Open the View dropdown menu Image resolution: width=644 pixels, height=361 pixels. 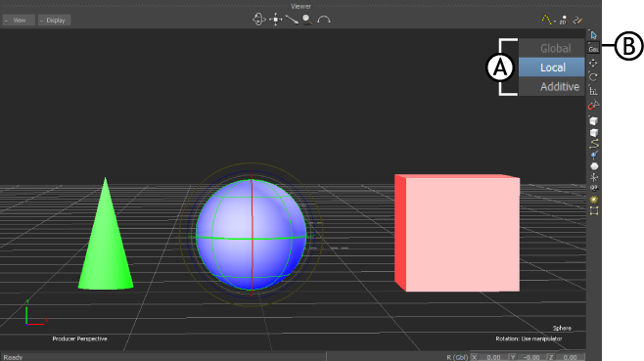click(19, 21)
